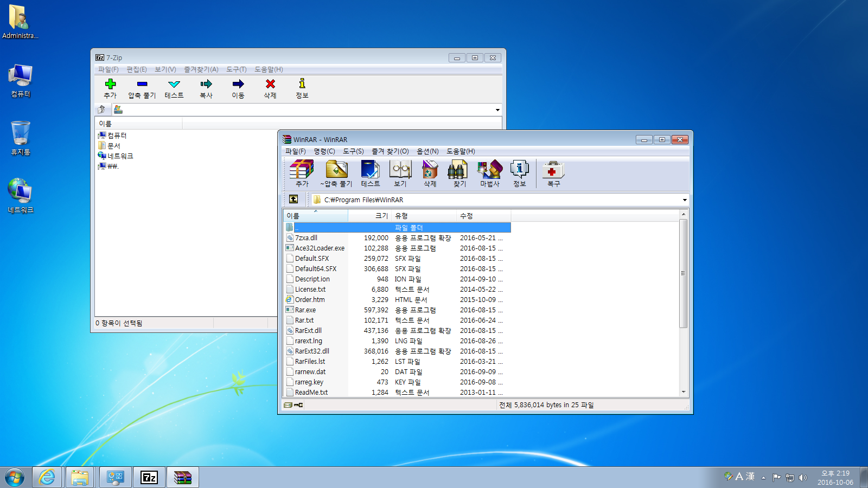Screen dimensions: 868x488
Task: Open WinRAR 옵션(N) menu
Action: (427, 151)
